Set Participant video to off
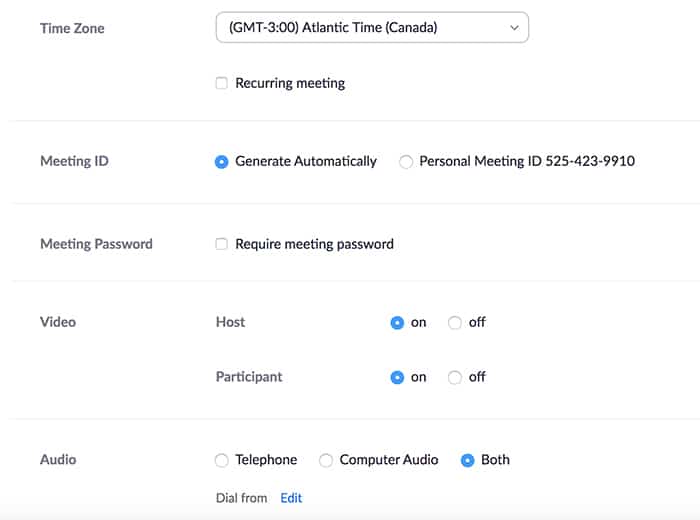 (454, 378)
